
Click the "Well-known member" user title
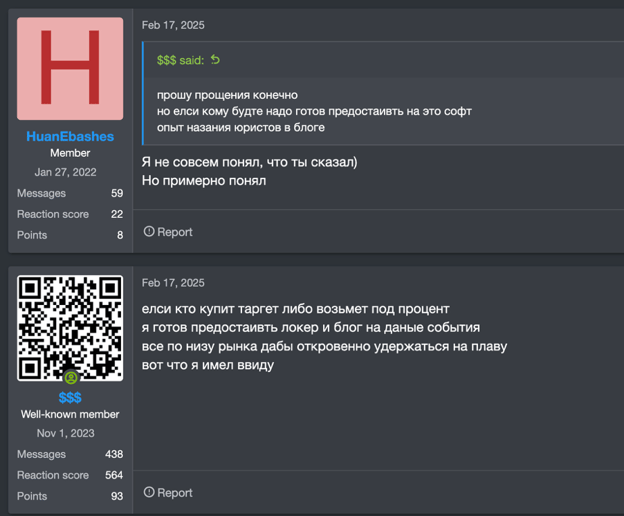[70, 414]
